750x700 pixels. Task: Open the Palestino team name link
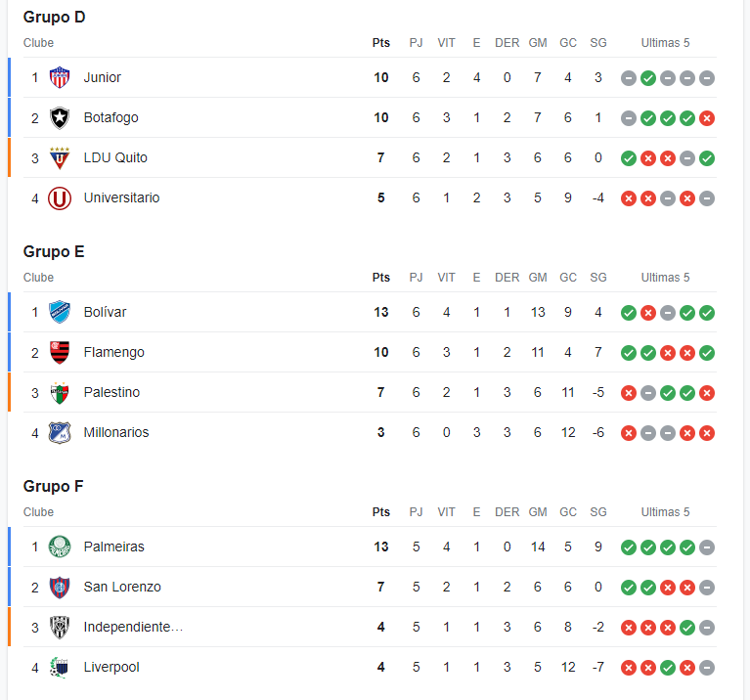point(111,393)
